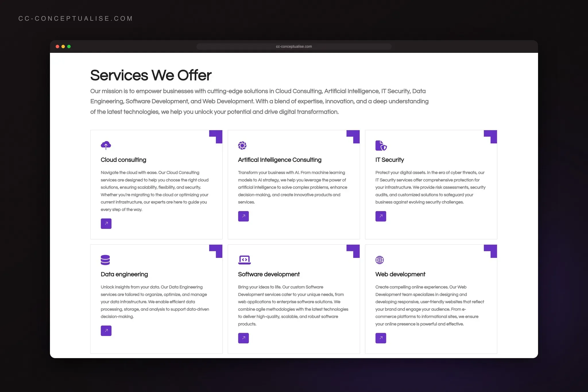Click the cc-conceptualise.com browser address bar
This screenshot has height=392, width=588.
pos(294,47)
